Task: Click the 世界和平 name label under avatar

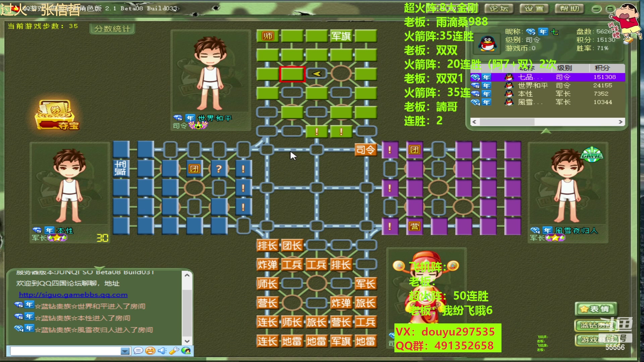Action: click(x=215, y=118)
